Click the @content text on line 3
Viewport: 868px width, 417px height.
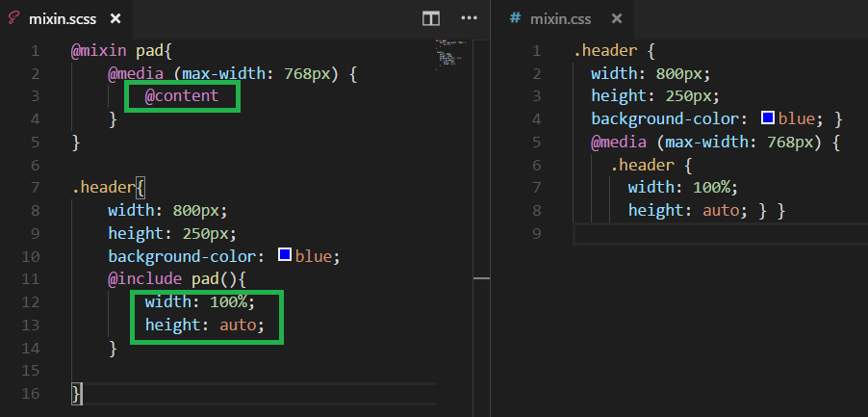tap(182, 95)
